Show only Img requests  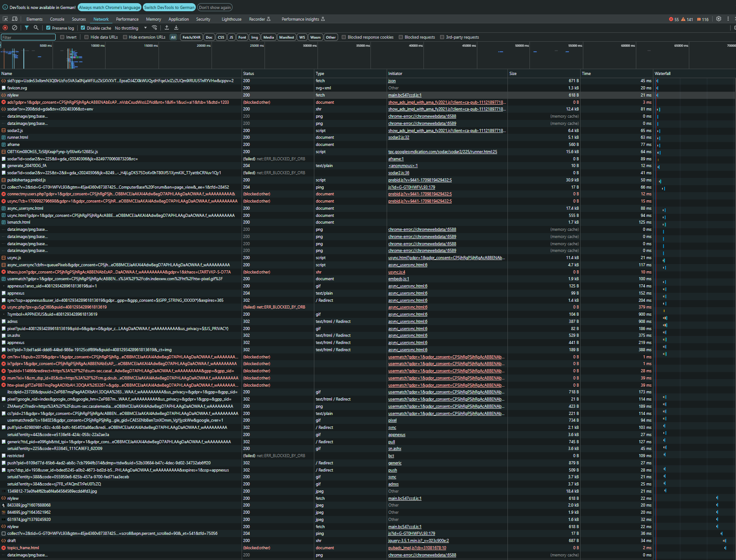pyautogui.click(x=255, y=37)
